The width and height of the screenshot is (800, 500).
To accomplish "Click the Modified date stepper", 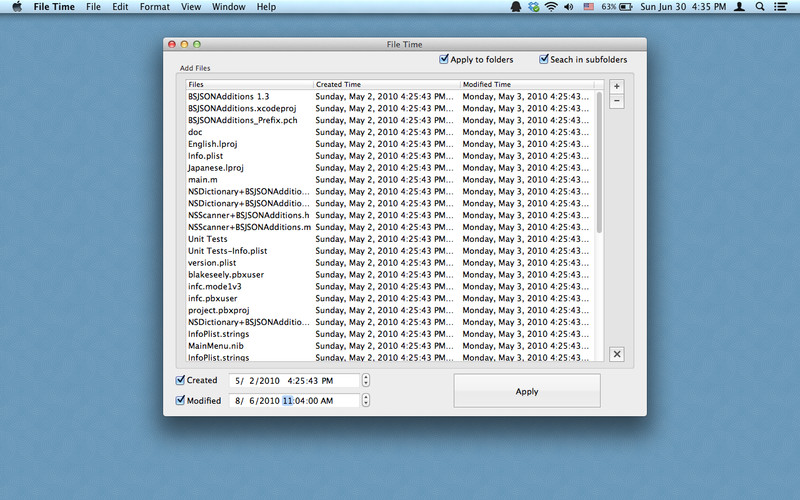I will pos(366,401).
